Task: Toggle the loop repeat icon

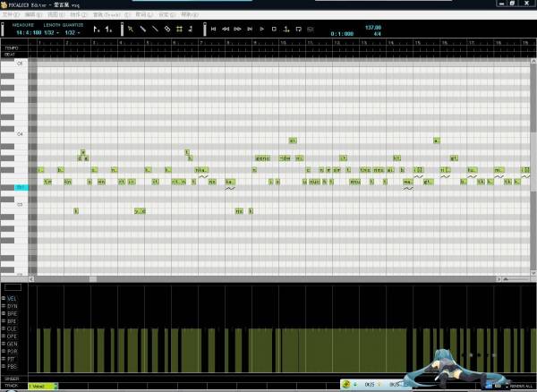Action: pyautogui.click(x=298, y=30)
